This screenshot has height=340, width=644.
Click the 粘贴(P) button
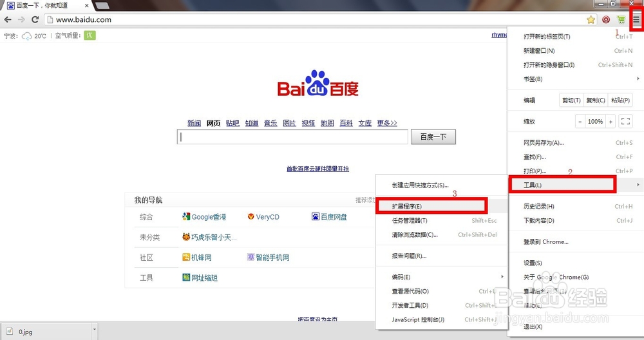[x=620, y=100]
